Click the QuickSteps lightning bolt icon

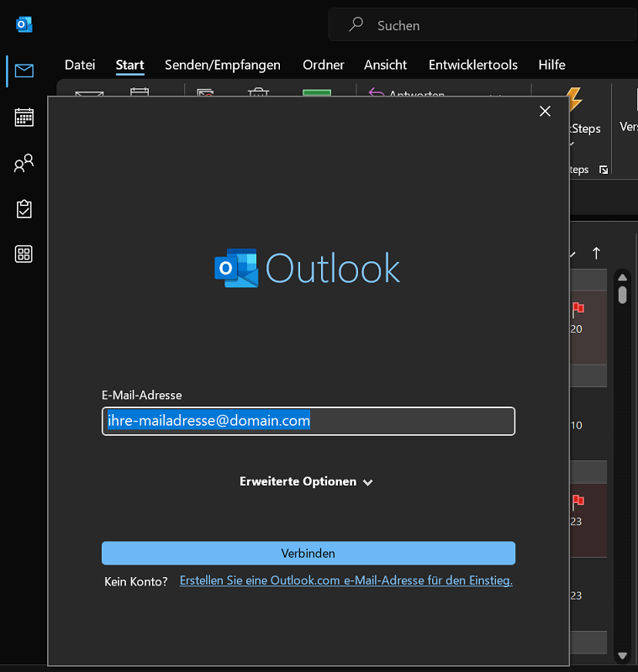[x=575, y=99]
